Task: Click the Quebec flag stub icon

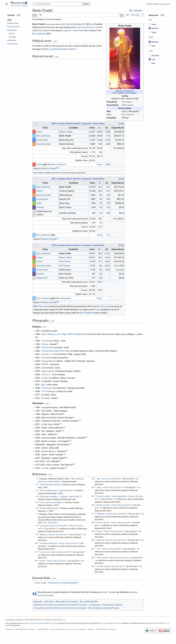Action: [x=34, y=594]
